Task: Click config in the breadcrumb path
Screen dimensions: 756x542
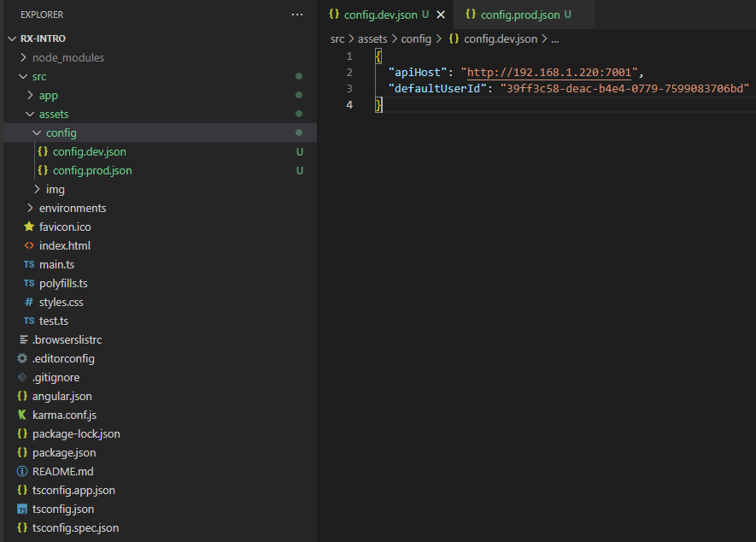Action: [415, 38]
